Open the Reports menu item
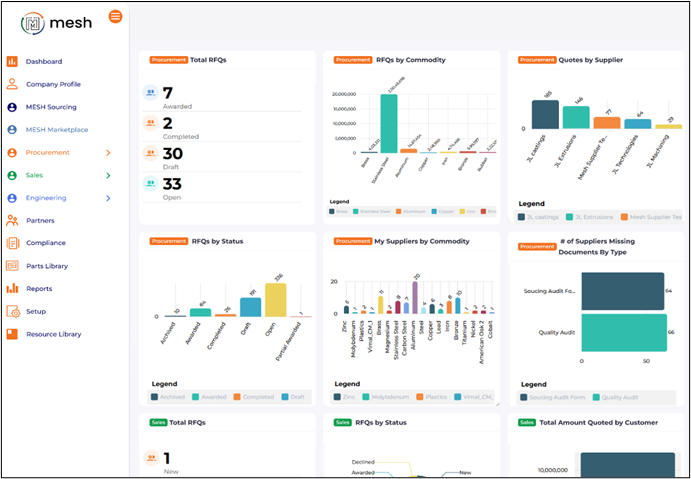Screen dimensions: 691x479 pos(39,289)
